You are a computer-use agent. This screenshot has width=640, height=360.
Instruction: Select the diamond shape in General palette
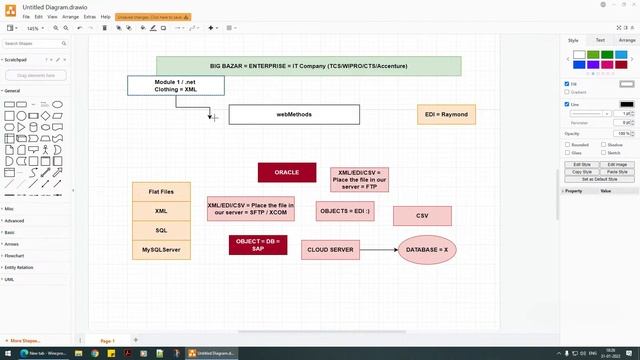pyautogui.click(x=45, y=116)
